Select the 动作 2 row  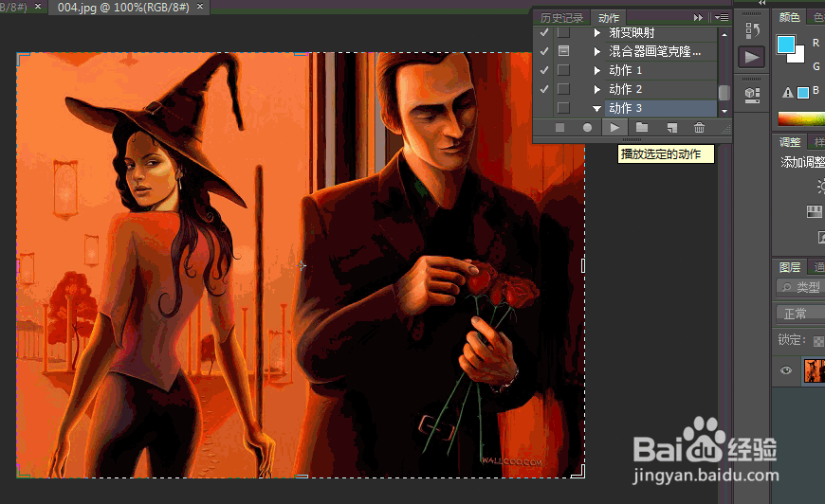[660, 89]
